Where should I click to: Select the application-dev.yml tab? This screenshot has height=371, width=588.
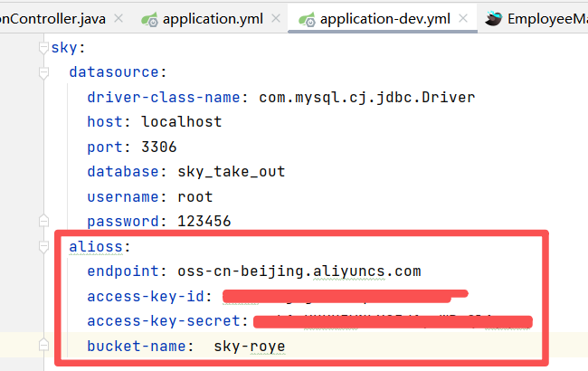click(x=385, y=19)
